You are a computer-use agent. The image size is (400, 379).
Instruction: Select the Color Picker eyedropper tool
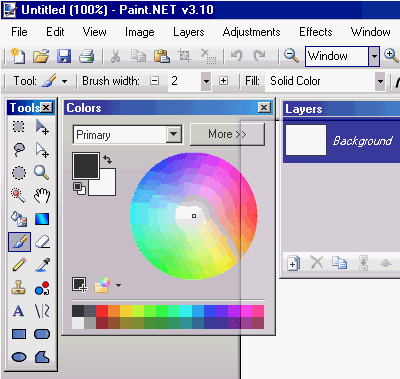pyautogui.click(x=42, y=265)
